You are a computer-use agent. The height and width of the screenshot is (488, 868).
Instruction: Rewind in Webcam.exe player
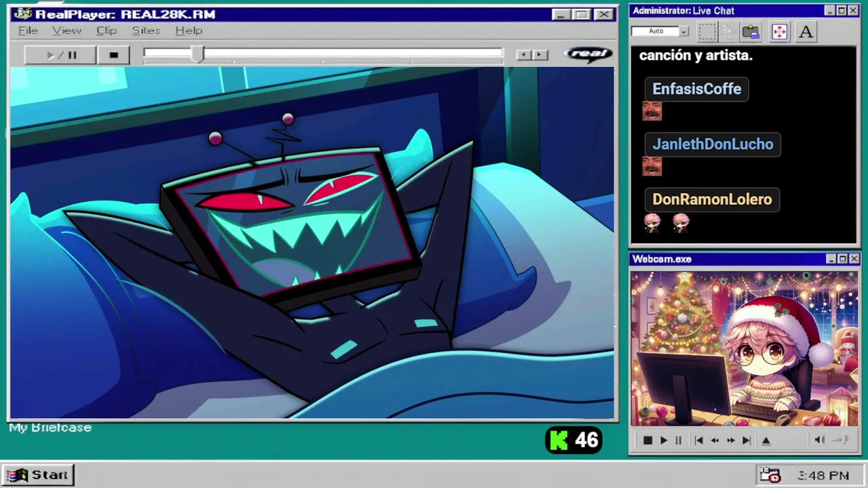click(x=715, y=441)
